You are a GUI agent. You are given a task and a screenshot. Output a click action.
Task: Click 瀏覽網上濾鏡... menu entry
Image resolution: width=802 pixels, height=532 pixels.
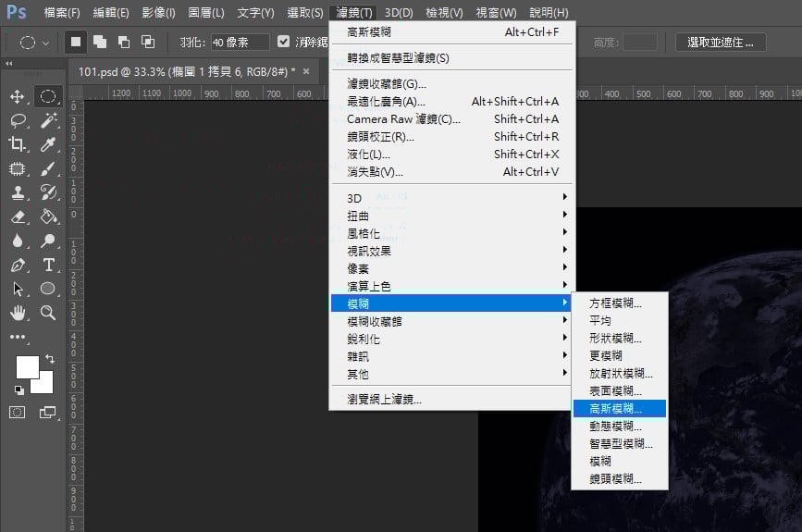[384, 400]
